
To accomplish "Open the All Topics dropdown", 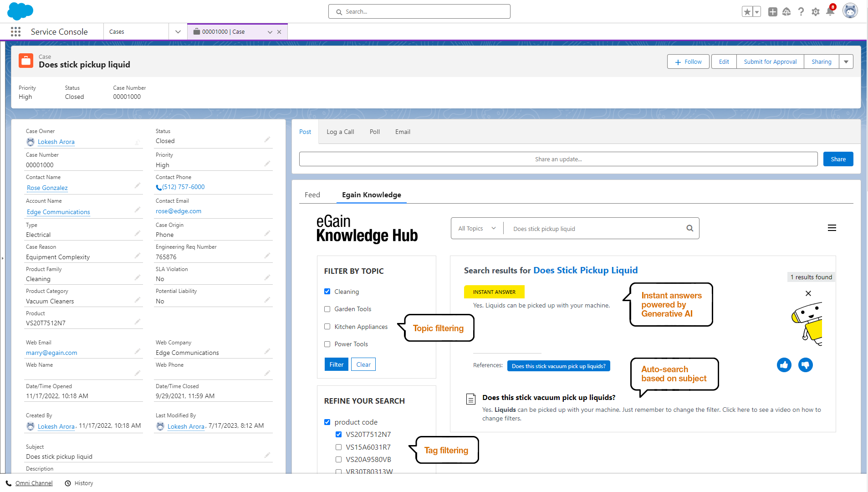I will [477, 228].
